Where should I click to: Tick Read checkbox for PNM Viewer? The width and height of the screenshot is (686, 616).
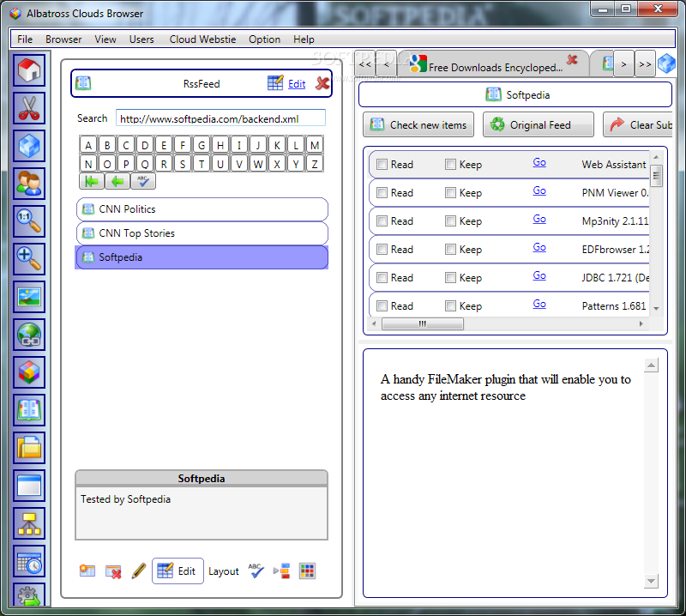click(382, 193)
